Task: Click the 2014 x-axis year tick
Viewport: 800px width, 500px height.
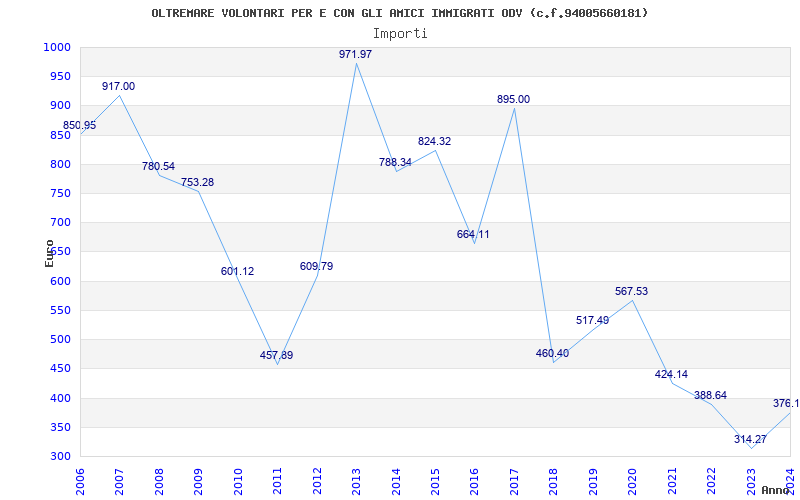Action: point(396,481)
